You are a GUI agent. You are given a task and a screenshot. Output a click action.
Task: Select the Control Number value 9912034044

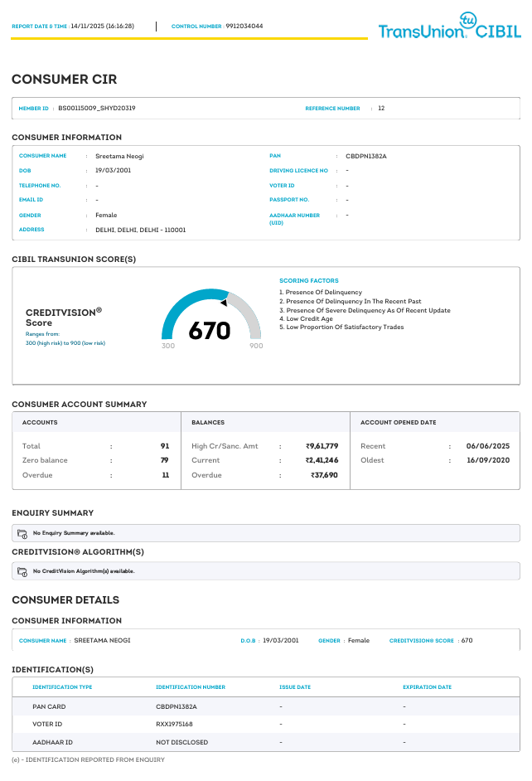click(x=244, y=26)
